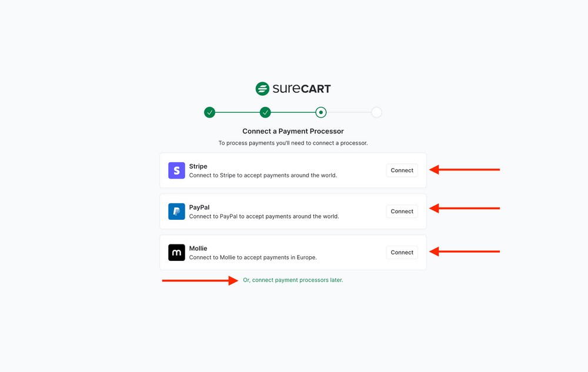Click the first completed step checkmark

pos(209,112)
